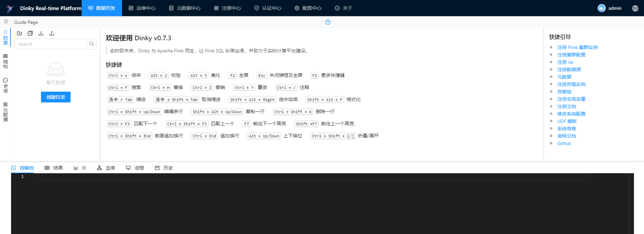Open the UDF 模板 link

coord(567,121)
